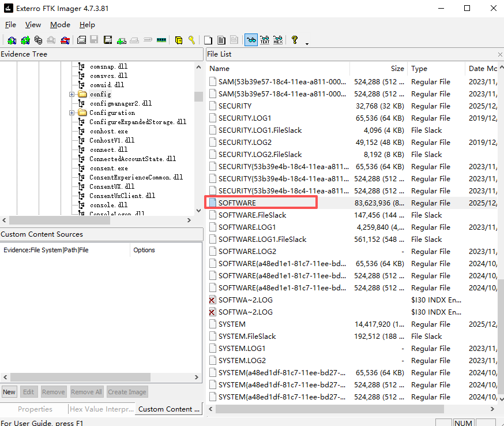Expand the Configuration folder node
The image size is (504, 426).
[72, 113]
